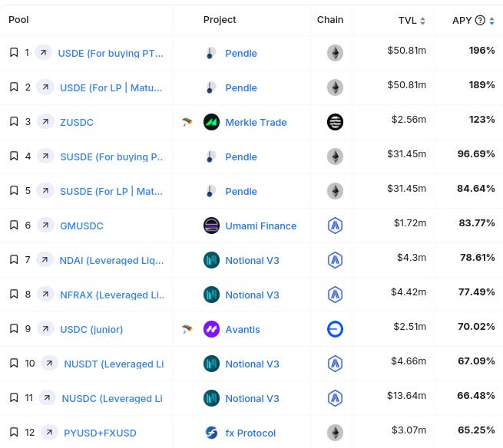This screenshot has width=503, height=448.
Task: Click the APY value 196%
Action: pos(481,51)
